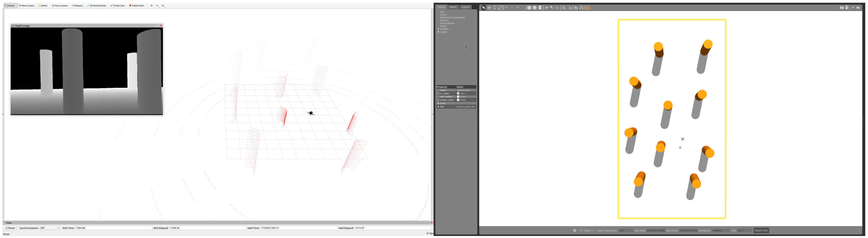Viewport: 868px width, 238px height.
Task: Open the RViz toolbar options icon
Action: click(163, 6)
